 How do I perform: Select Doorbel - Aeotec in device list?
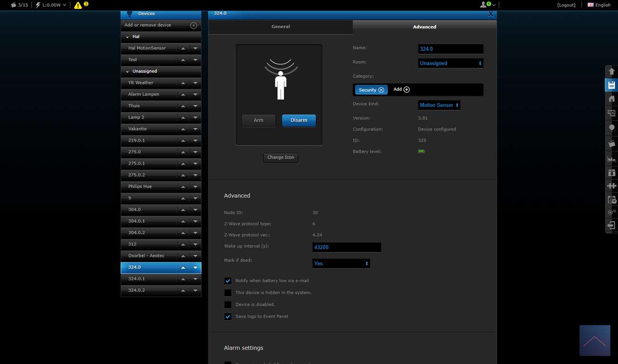pyautogui.click(x=146, y=256)
